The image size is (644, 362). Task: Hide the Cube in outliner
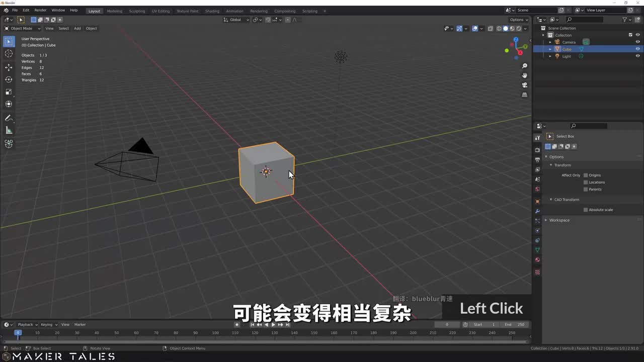(x=637, y=49)
